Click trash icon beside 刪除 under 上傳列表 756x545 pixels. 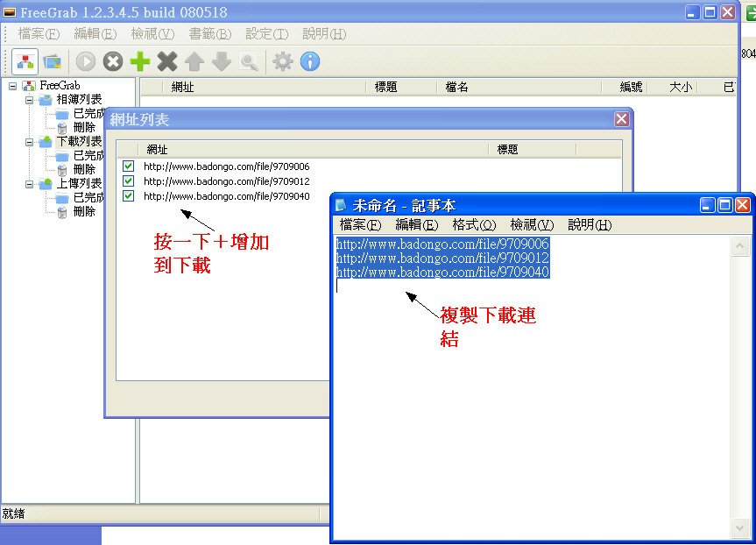click(x=61, y=212)
